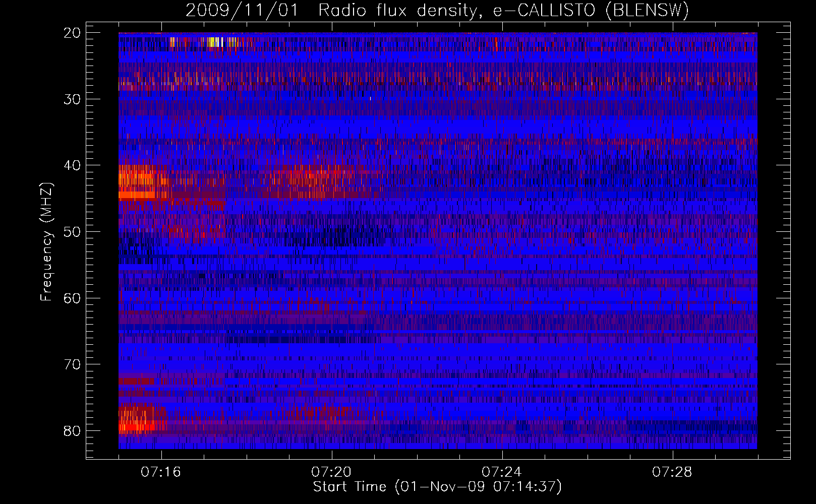Click the 80 frequency tick label

point(73,431)
